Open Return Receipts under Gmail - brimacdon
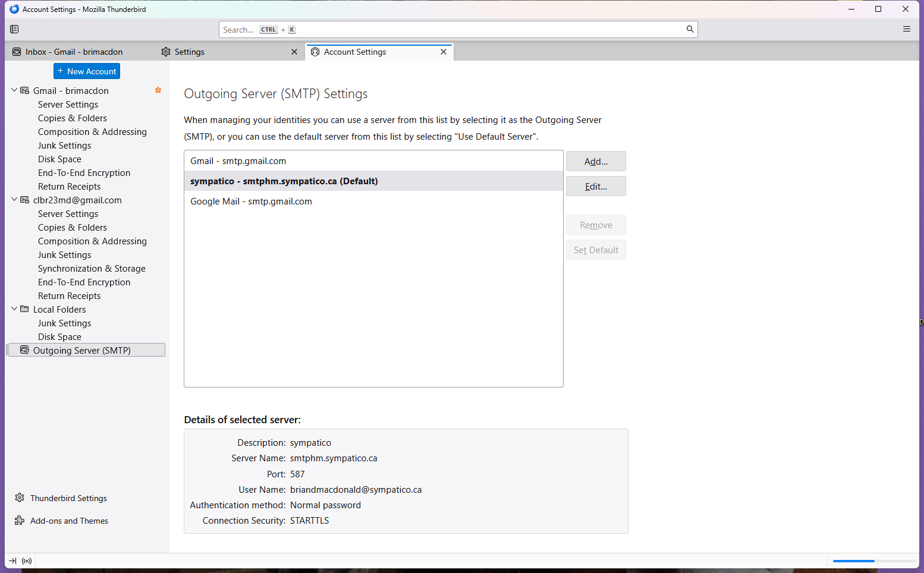 pyautogui.click(x=69, y=187)
